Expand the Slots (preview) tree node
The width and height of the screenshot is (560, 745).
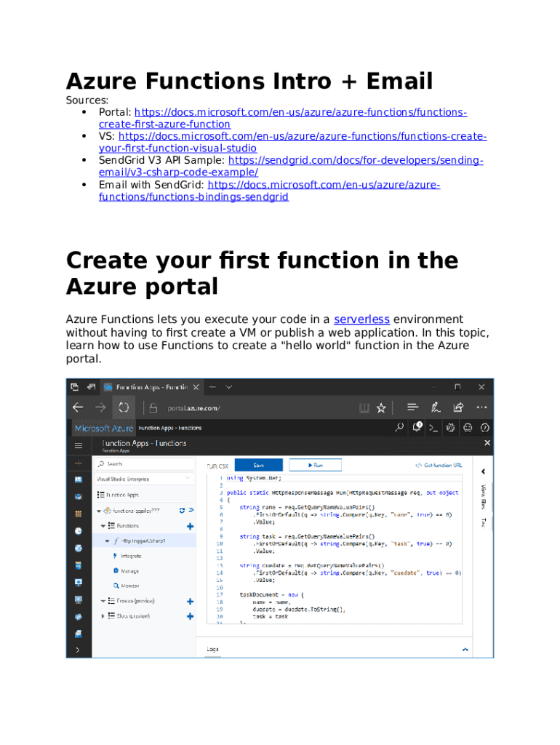(x=103, y=616)
